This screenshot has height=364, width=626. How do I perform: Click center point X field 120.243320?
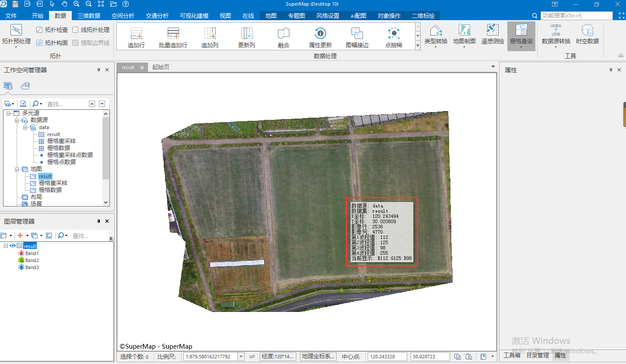pos(387,357)
